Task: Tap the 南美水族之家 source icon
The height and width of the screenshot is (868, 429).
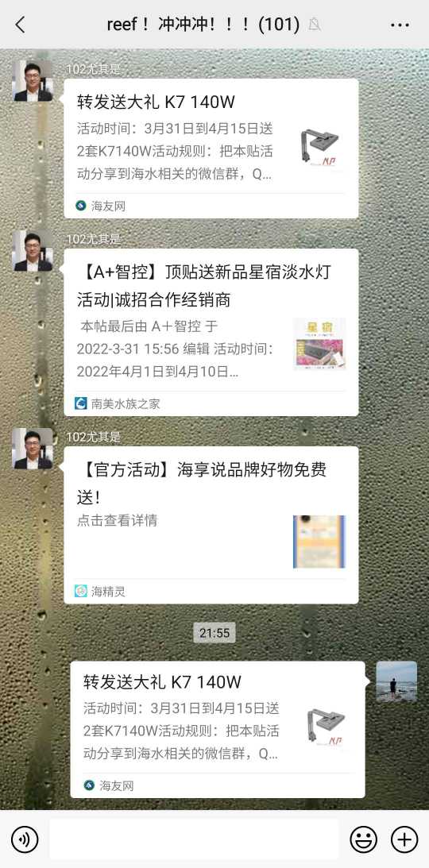Action: [x=81, y=403]
